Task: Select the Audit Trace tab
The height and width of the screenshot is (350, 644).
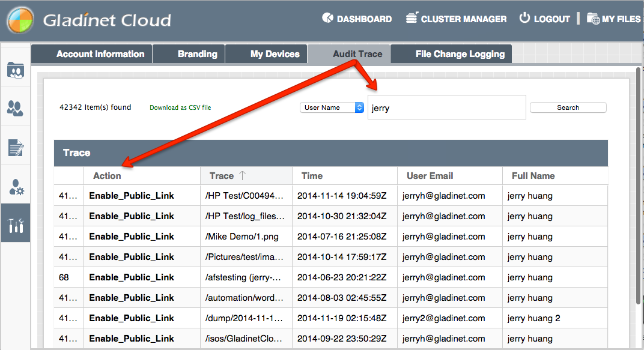Action: click(349, 54)
